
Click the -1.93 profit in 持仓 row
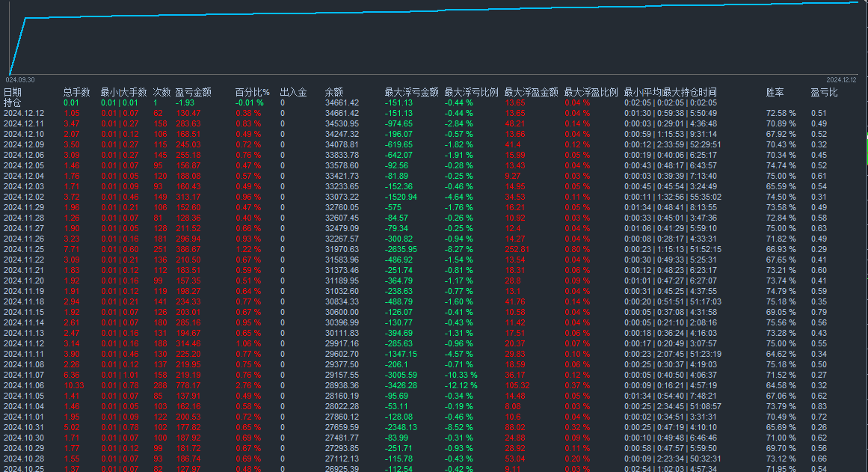coord(185,102)
